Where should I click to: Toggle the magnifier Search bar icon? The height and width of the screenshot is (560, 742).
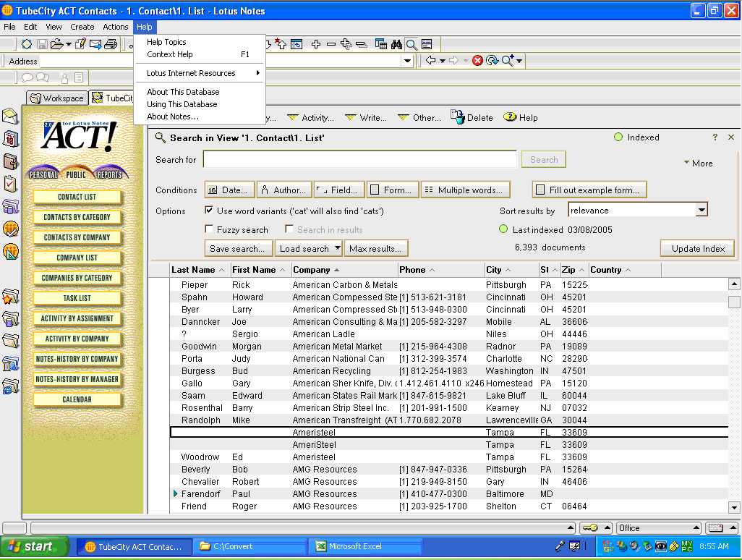pyautogui.click(x=411, y=45)
